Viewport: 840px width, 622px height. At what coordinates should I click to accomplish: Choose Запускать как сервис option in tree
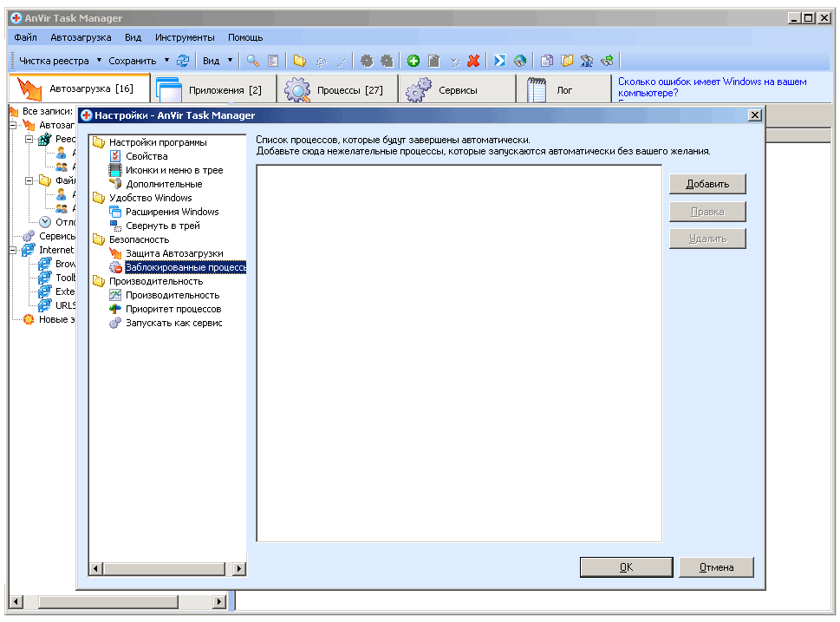173,323
